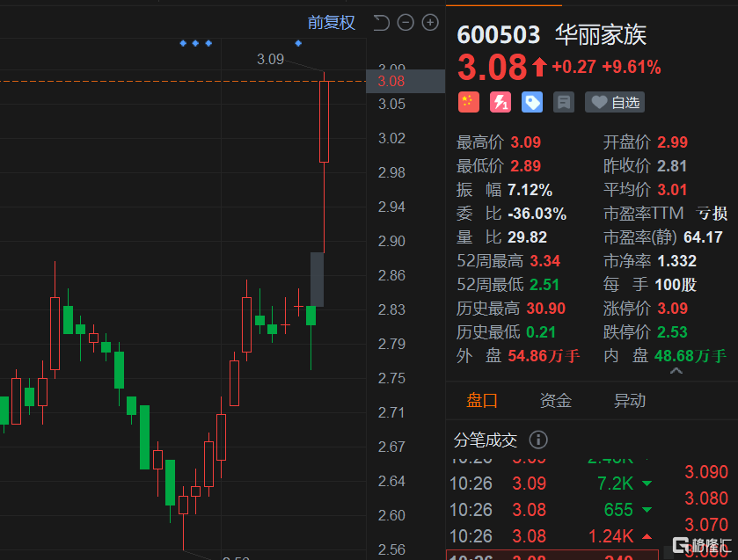Click the 52周最高 3.34 value
This screenshot has height=560, width=738.
[x=545, y=261]
